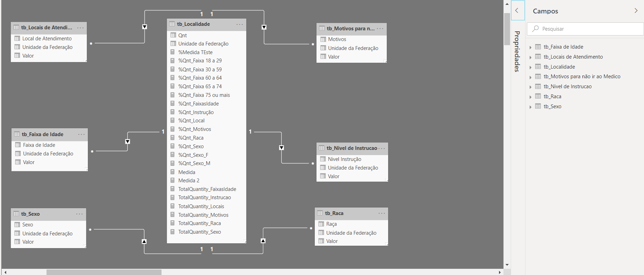
Task: Expand tb_Localidade in Campos pane
Action: click(530, 67)
